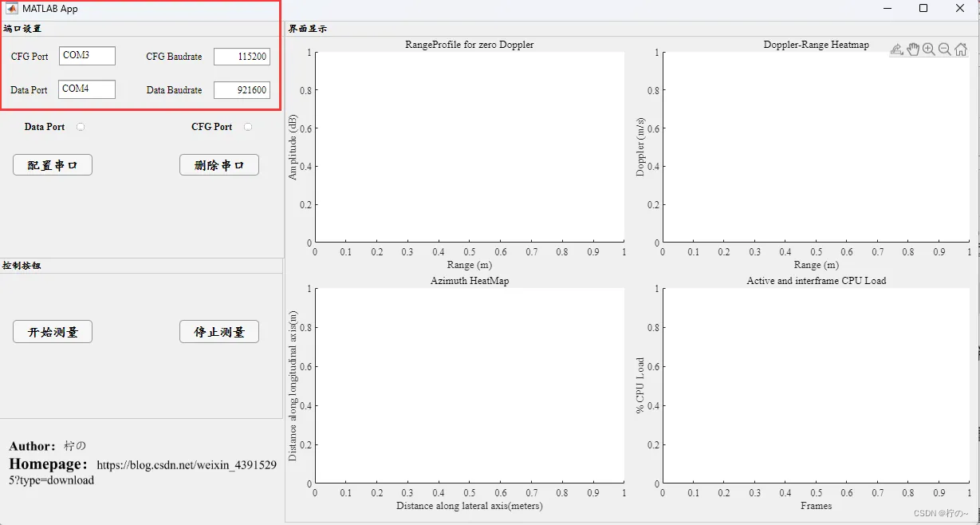Click the 'Doppler (m/s)' axis label
Viewport: 980px width, 525px height.
(640, 147)
